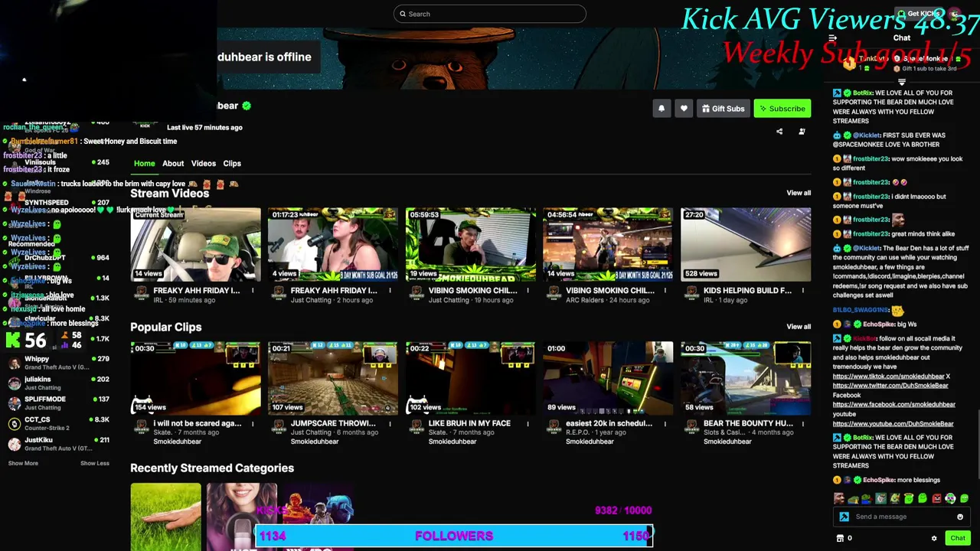This screenshot has width=980, height=551.
Task: Insert the first face emote in chat bar
Action: point(840,499)
